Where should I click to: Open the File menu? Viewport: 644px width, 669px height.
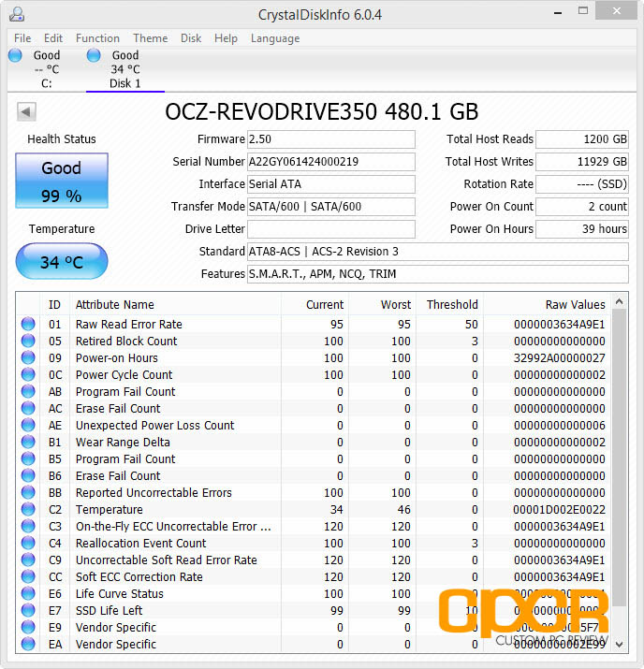pos(22,38)
